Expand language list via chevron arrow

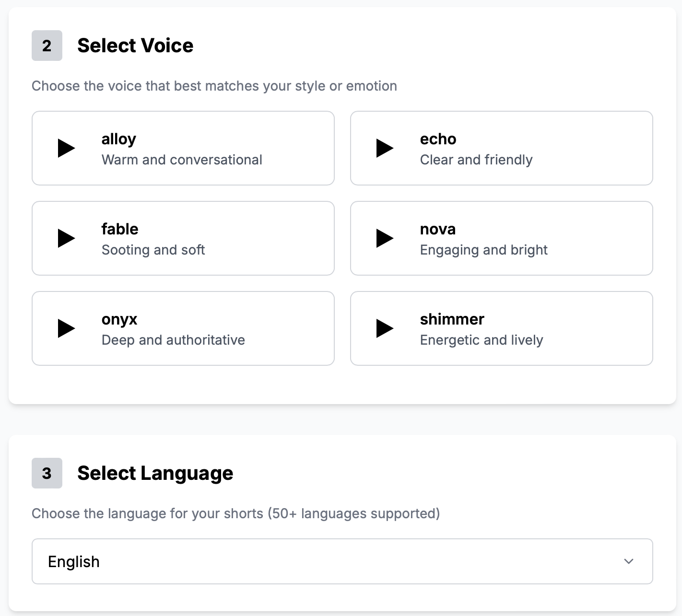point(628,561)
